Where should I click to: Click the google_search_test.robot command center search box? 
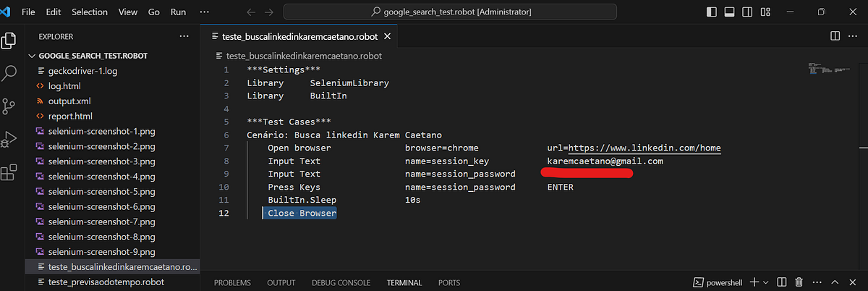[450, 12]
